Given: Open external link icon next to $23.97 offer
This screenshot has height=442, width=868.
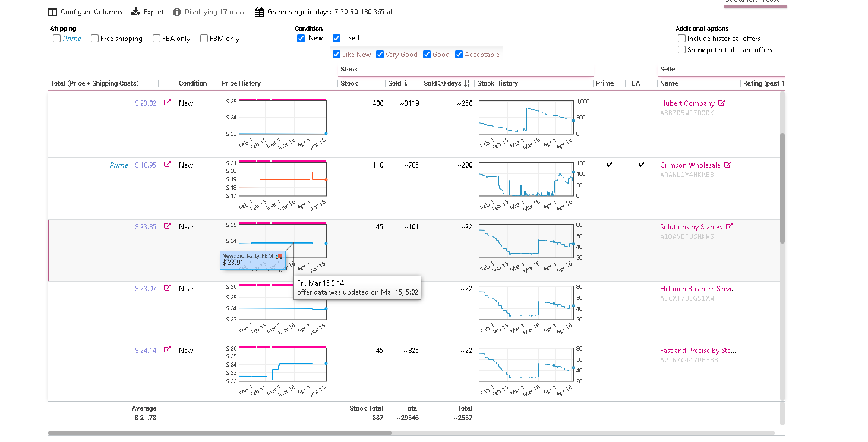Looking at the screenshot, I should click(168, 288).
